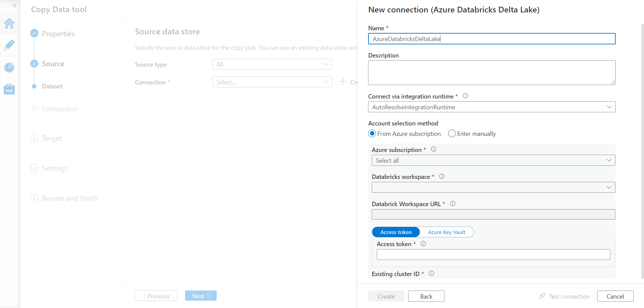This screenshot has height=308, width=644.
Task: Open the Databricks workspace dropdown
Action: (x=493, y=187)
